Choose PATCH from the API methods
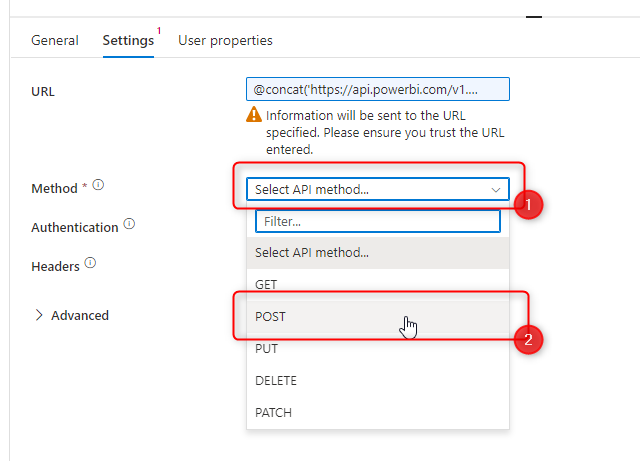Viewport: 640px width, 461px height. (x=378, y=412)
